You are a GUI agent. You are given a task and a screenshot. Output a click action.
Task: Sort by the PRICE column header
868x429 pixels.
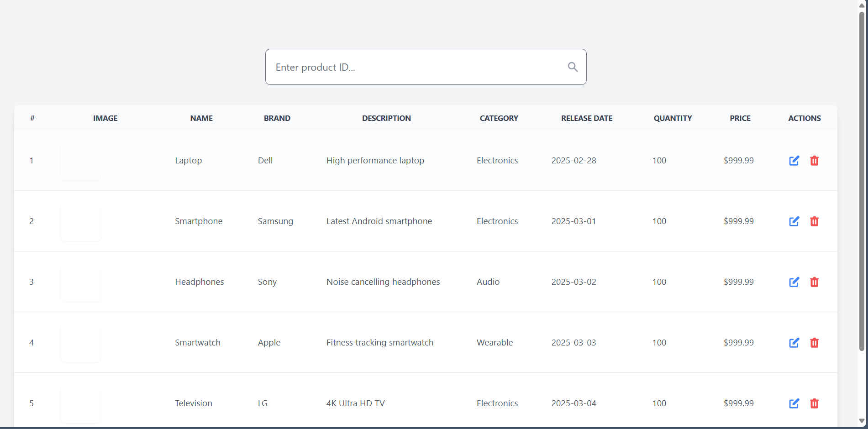coord(740,118)
